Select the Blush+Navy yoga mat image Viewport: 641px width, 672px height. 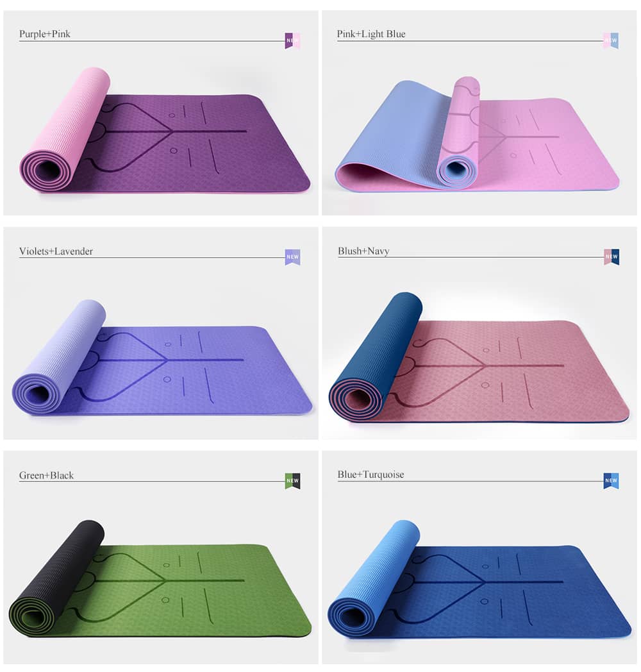[479, 358]
